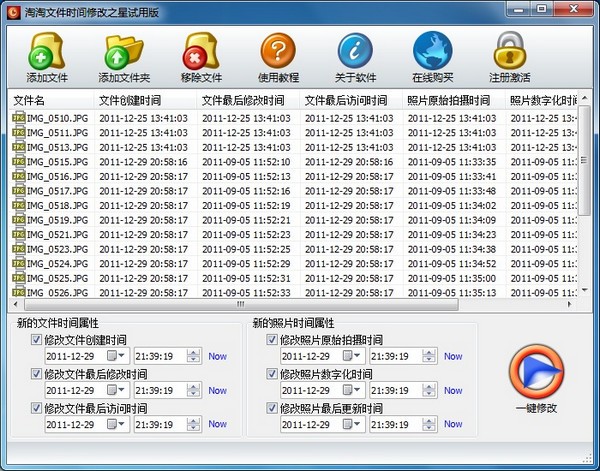Image resolution: width=600 pixels, height=471 pixels.
Task: Select the JPG icon of IMG_0521.JPG
Action: [19, 234]
